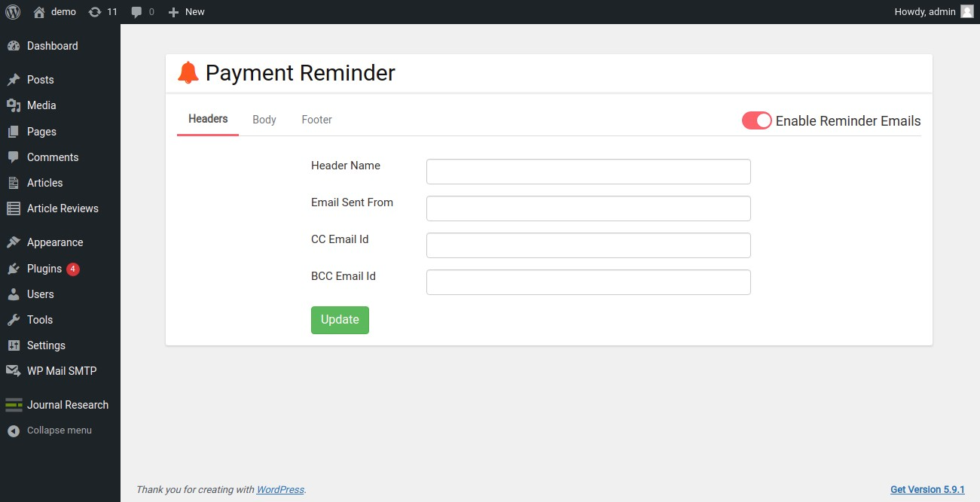The image size is (980, 502).
Task: Open the Get Version 5.9.1 link
Action: click(927, 489)
